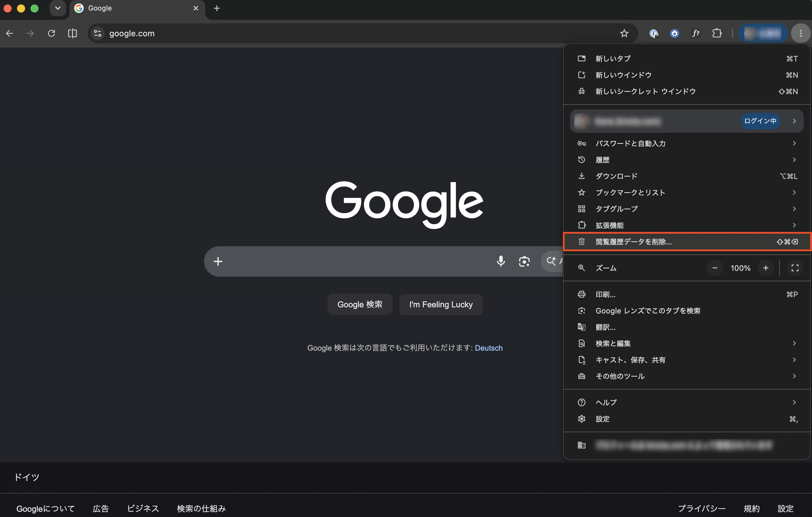Click the back navigation arrow
812x517 pixels.
[9, 33]
